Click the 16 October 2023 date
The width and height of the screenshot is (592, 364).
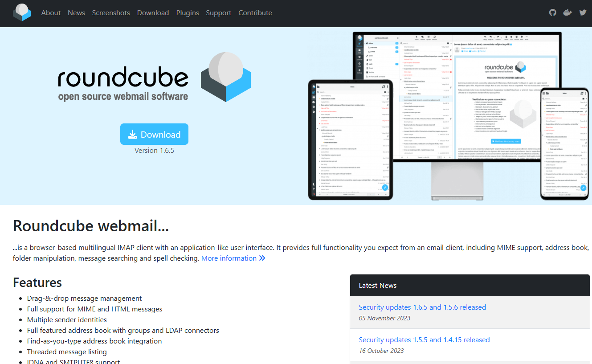tap(381, 351)
